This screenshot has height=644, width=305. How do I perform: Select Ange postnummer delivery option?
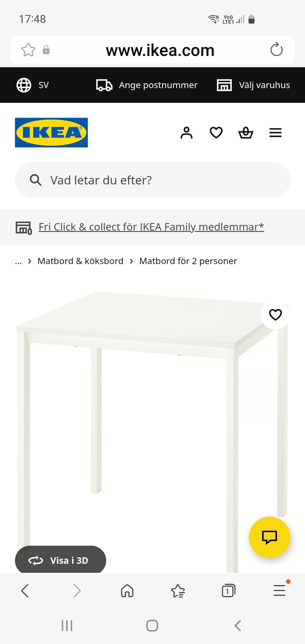[147, 85]
